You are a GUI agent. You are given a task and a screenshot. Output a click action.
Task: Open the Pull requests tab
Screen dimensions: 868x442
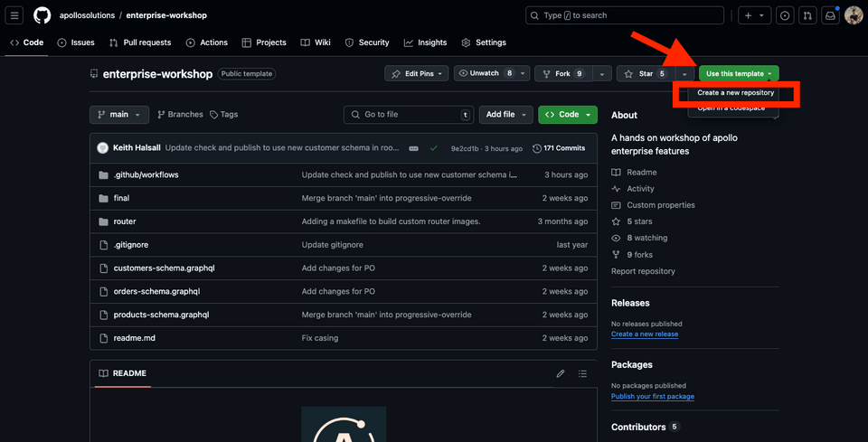[x=140, y=42]
